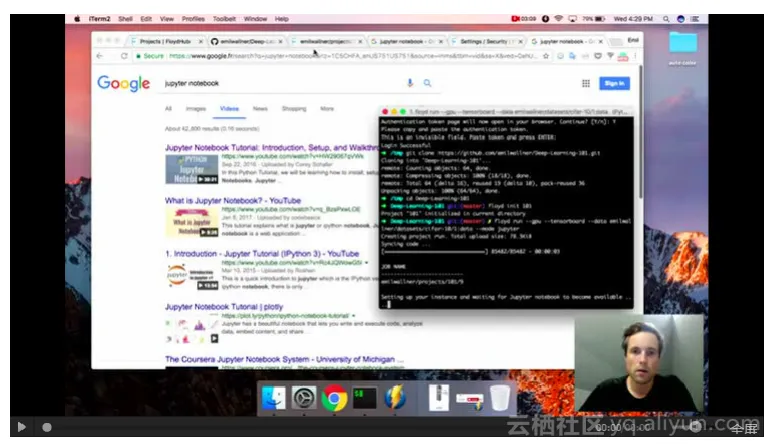The height and width of the screenshot is (448, 772).
Task: Open Notification Center icon
Action: [695, 19]
